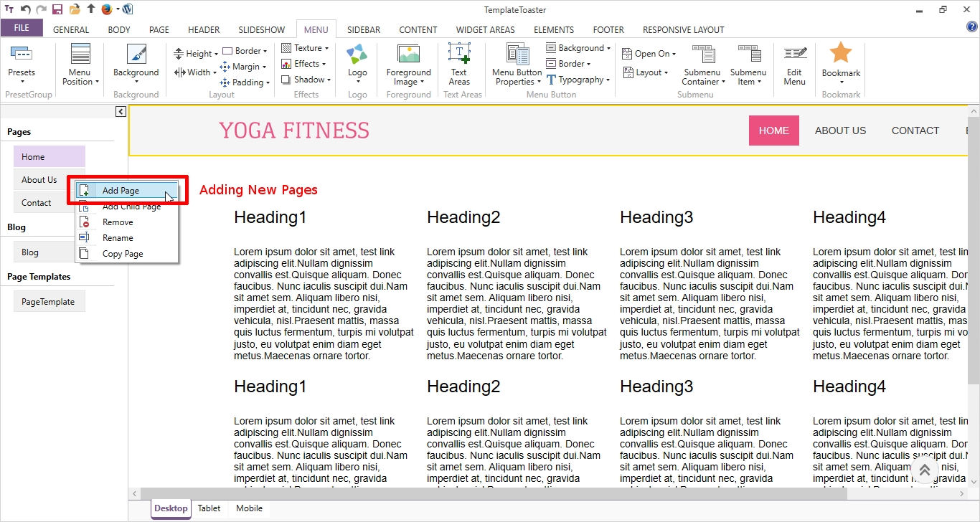
Task: Click the WordPress icon in title bar
Action: point(127,9)
